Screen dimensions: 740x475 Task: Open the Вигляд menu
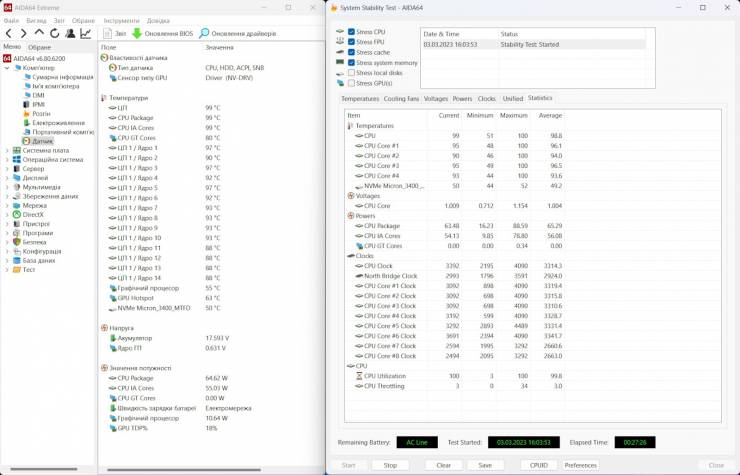36,21
